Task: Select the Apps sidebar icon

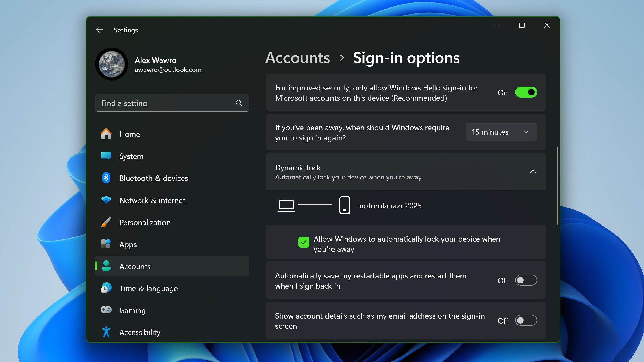Action: coord(106,244)
